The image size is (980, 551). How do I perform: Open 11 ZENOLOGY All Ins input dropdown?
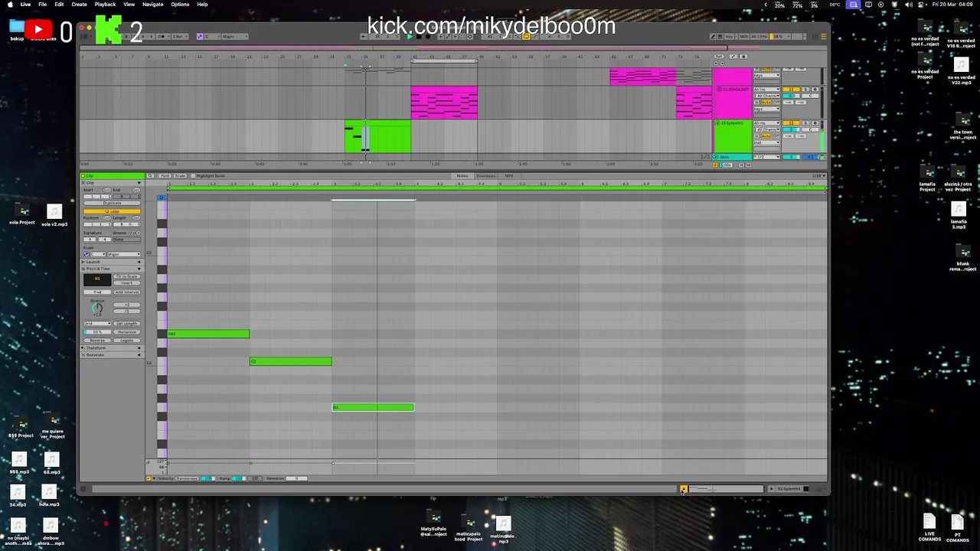[766, 90]
